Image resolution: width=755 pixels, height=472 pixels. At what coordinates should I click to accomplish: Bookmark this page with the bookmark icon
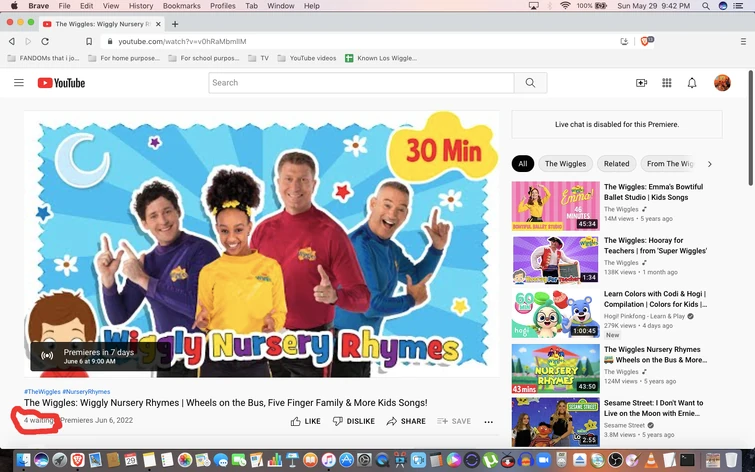[x=89, y=41]
